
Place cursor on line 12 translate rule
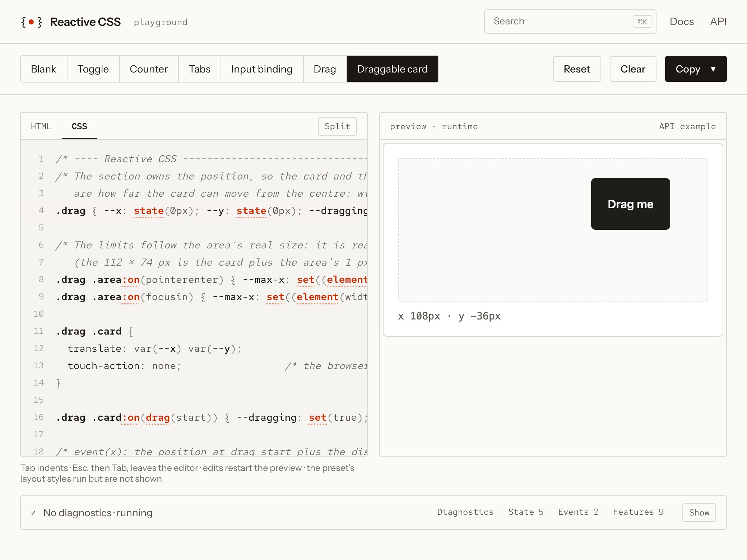[x=154, y=349]
